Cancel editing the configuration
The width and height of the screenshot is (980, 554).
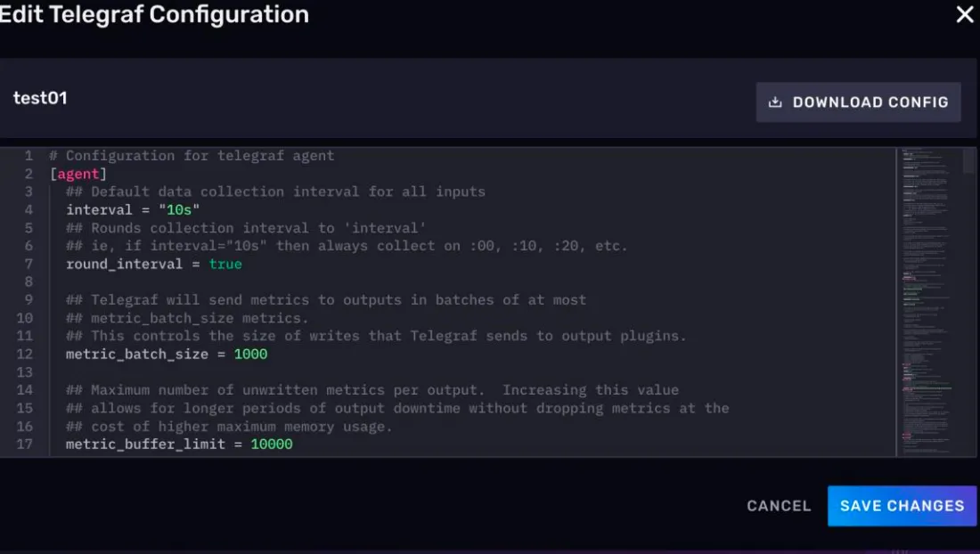point(779,506)
